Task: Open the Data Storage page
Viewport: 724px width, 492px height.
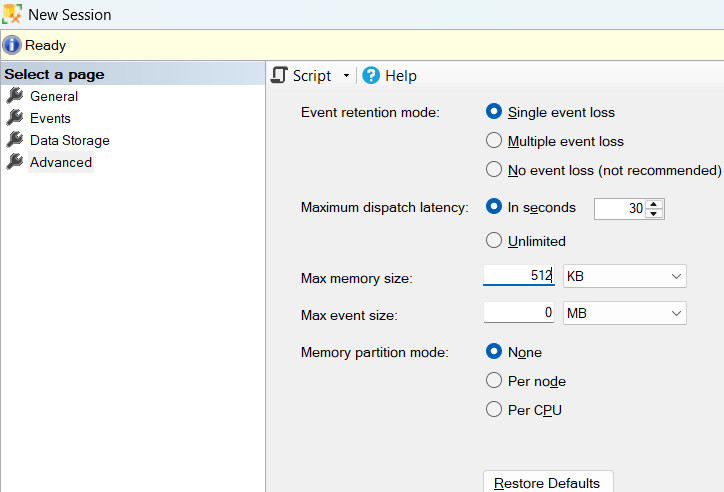Action: pyautogui.click(x=70, y=140)
